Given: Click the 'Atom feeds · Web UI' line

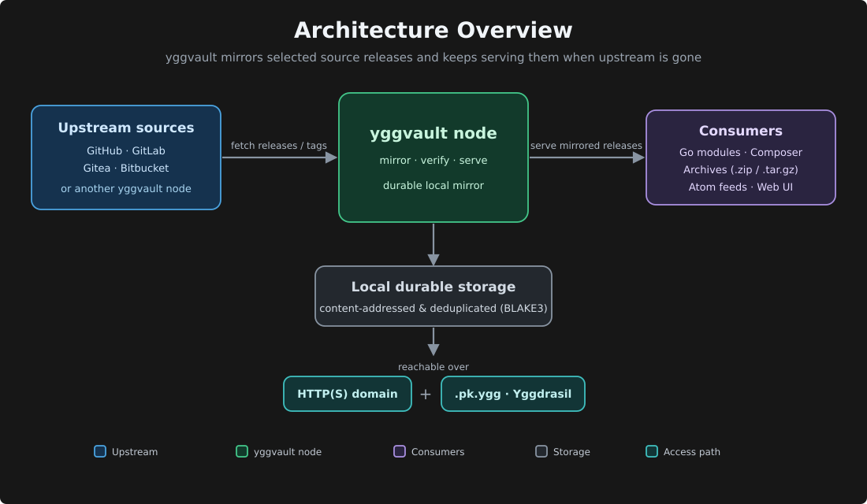Looking at the screenshot, I should pos(740,187).
